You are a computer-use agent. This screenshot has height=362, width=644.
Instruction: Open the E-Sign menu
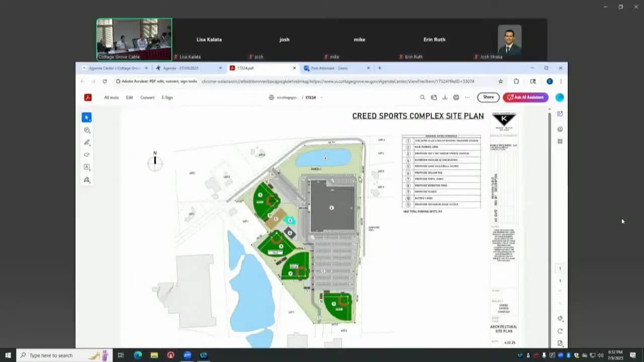tap(167, 98)
